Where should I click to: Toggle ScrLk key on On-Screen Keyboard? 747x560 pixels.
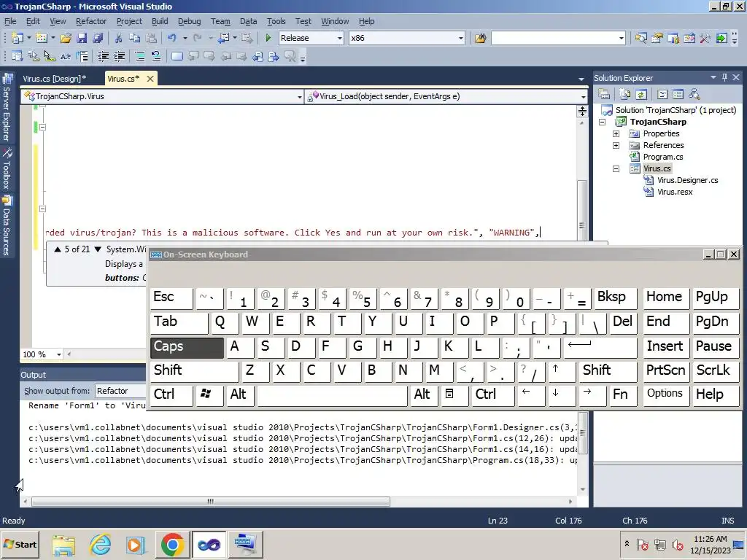tap(716, 370)
